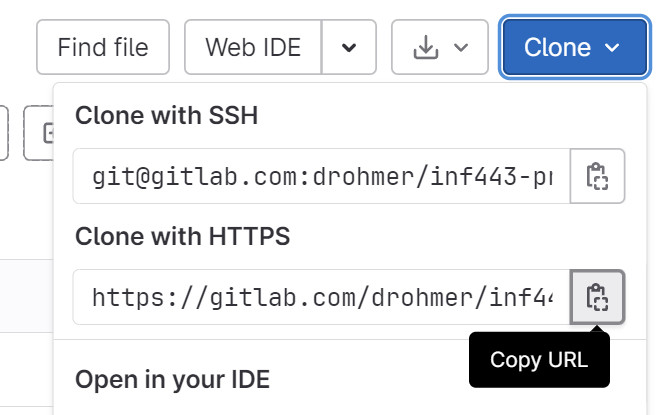659x415 pixels.
Task: Click the Clone with HTTPS heading
Action: click(182, 237)
